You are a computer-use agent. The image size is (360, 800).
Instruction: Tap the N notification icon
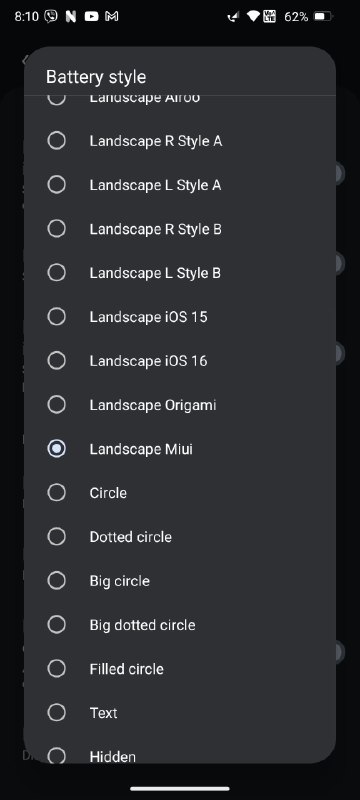pos(71,16)
